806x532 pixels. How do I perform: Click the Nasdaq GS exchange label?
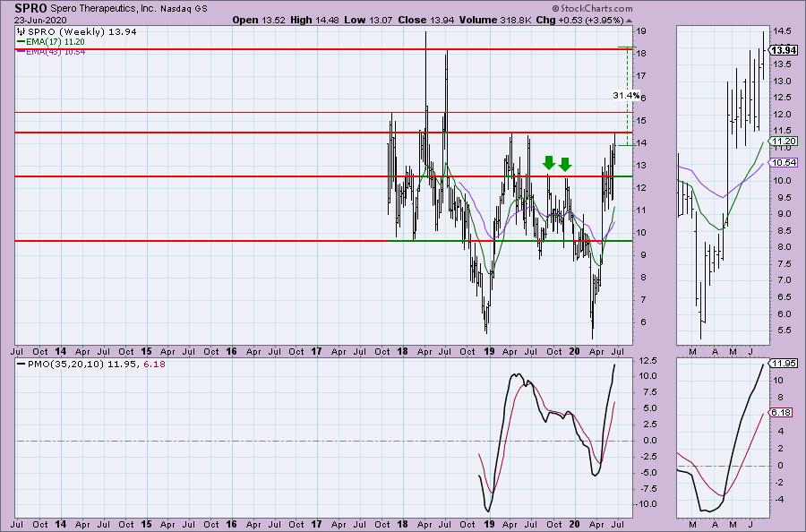(184, 9)
